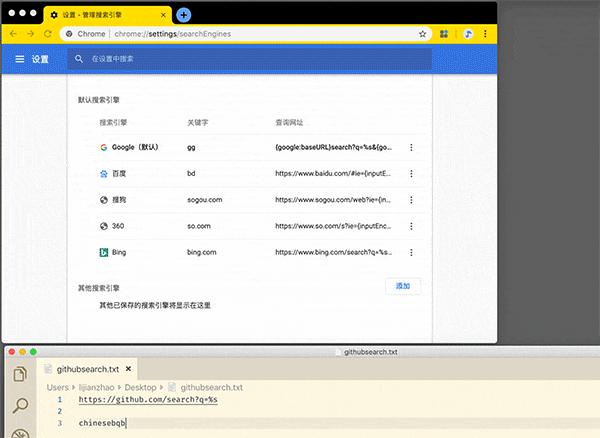Close the githubsearch.txt editor tab
The image size is (600, 438).
pyautogui.click(x=129, y=369)
